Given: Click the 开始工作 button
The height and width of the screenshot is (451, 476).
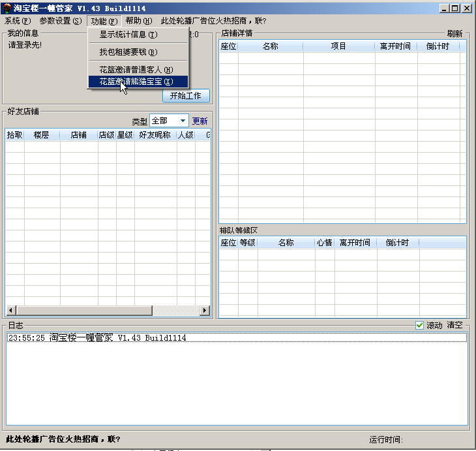Looking at the screenshot, I should point(186,96).
